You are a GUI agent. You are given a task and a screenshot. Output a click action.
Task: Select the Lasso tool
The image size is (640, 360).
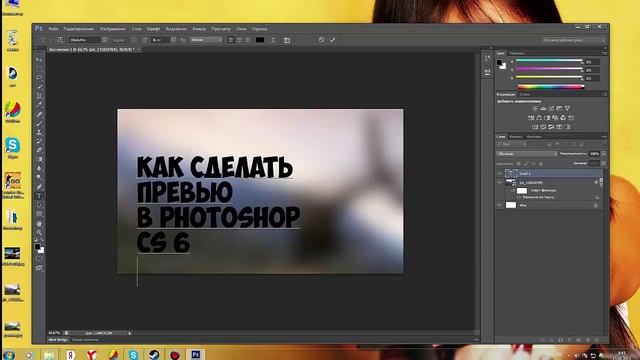tap(39, 78)
